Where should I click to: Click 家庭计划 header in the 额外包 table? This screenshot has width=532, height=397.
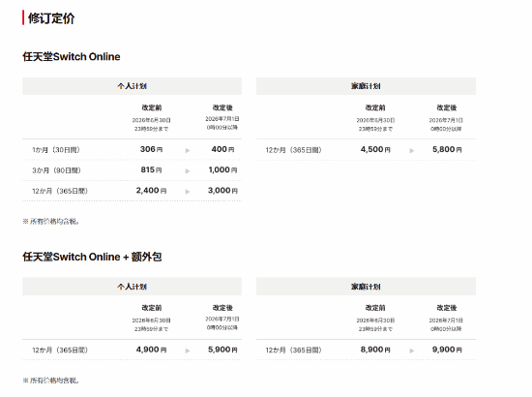pos(366,287)
